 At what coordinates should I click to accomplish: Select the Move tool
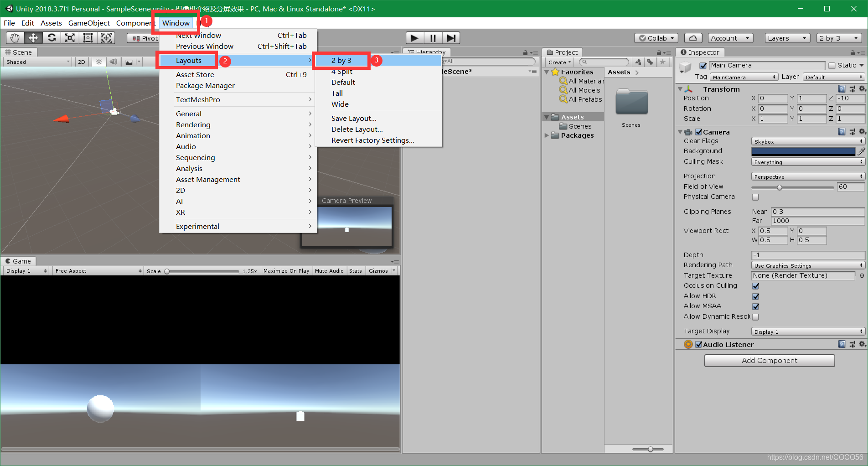[33, 38]
